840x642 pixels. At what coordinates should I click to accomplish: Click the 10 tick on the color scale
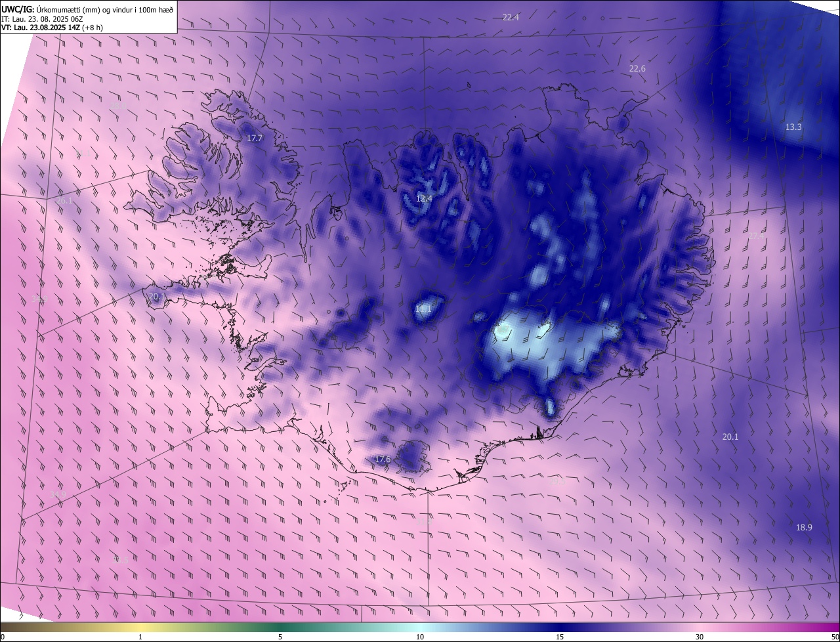coord(420,637)
